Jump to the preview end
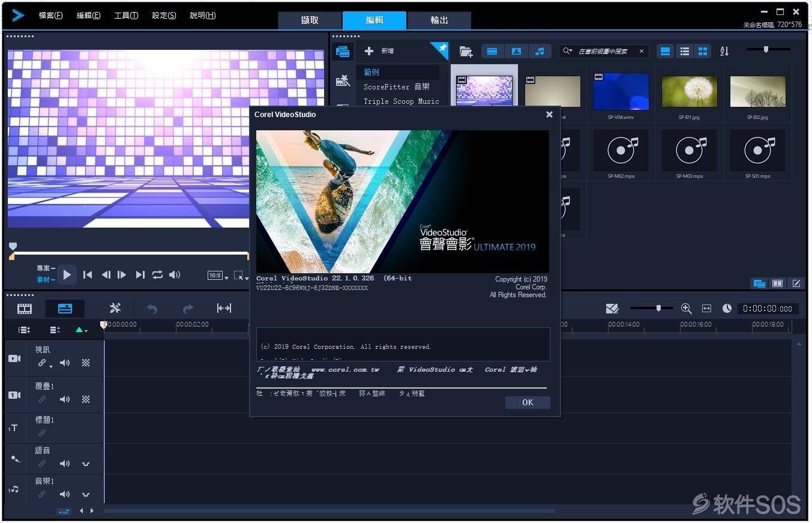The height and width of the screenshot is (523, 812). 140,275
